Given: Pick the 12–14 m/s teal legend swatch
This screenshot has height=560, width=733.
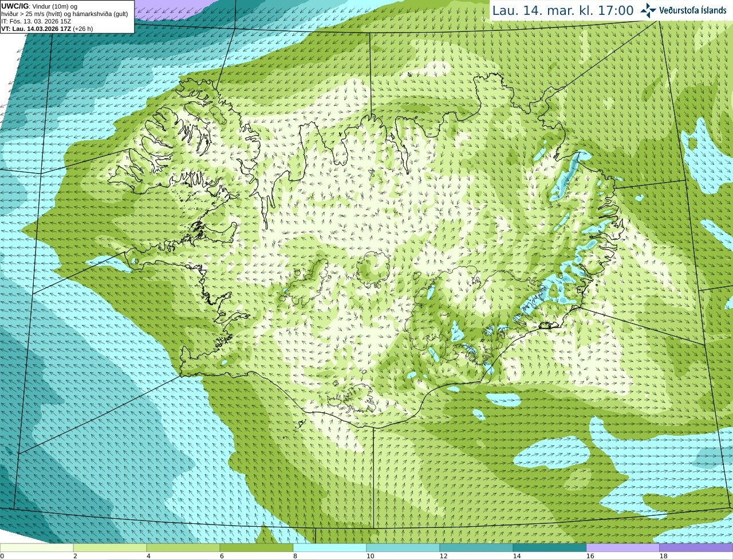Looking at the screenshot, I should tap(476, 548).
